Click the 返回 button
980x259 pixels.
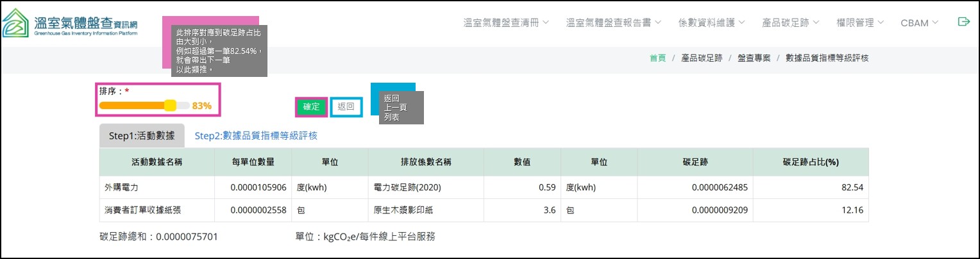[346, 107]
